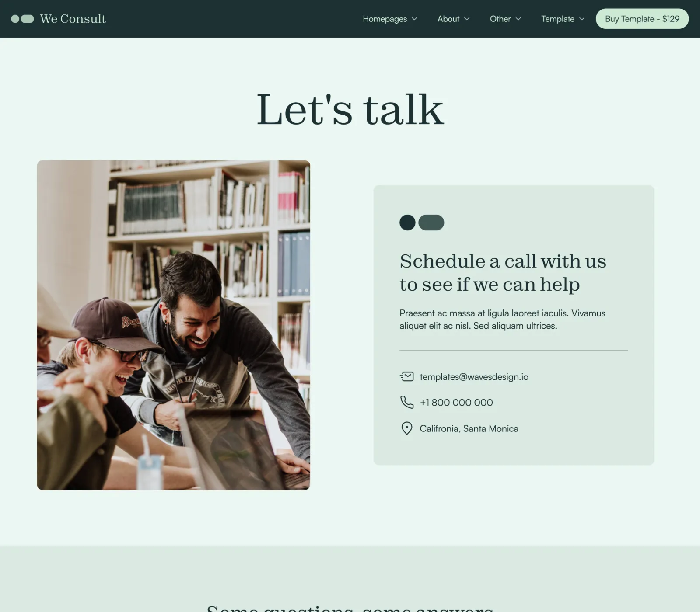Viewport: 700px width, 612px height.
Task: Click the We Consult logo icon in header
Action: coord(22,19)
